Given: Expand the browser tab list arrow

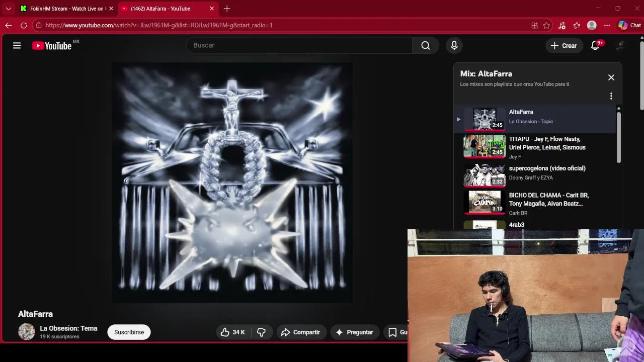Looking at the screenshot, I should [9, 9].
